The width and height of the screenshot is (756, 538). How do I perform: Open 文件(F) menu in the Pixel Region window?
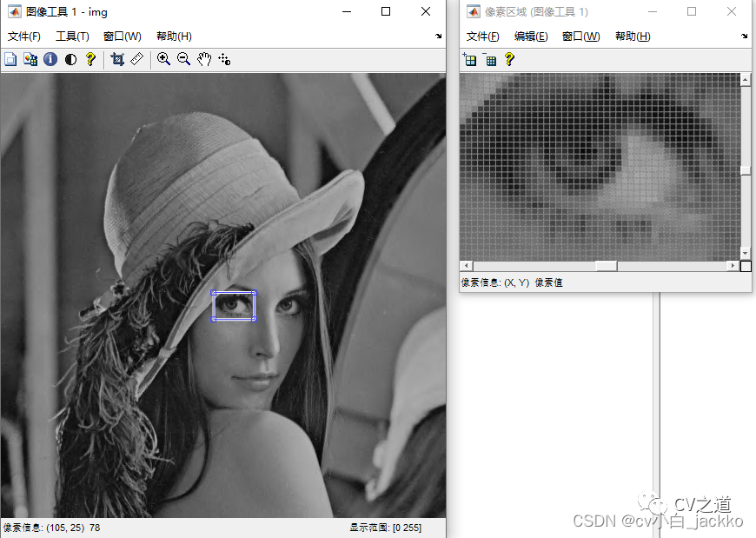(482, 37)
